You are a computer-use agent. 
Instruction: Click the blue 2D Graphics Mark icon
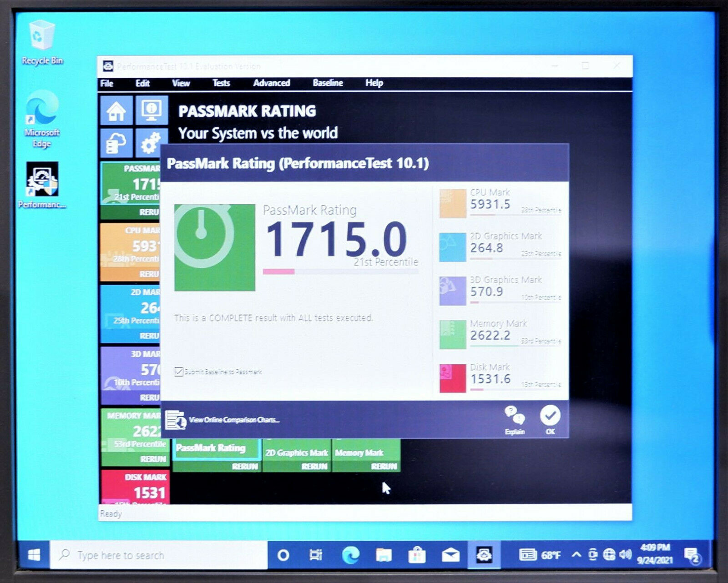453,247
